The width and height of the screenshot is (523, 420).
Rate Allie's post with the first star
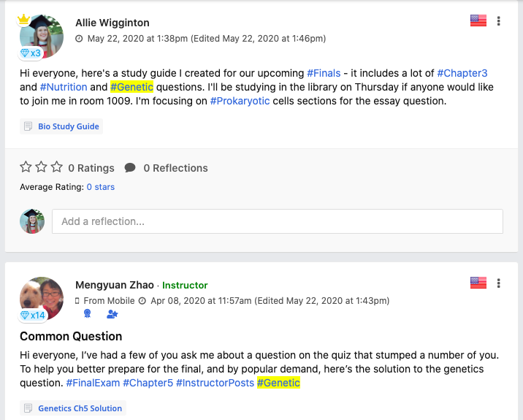[x=26, y=167]
